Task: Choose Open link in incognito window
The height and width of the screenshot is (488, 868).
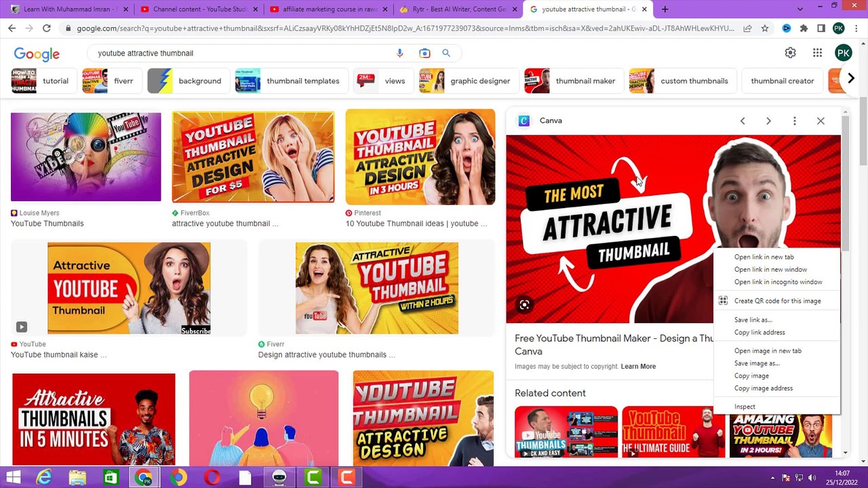Action: point(776,282)
